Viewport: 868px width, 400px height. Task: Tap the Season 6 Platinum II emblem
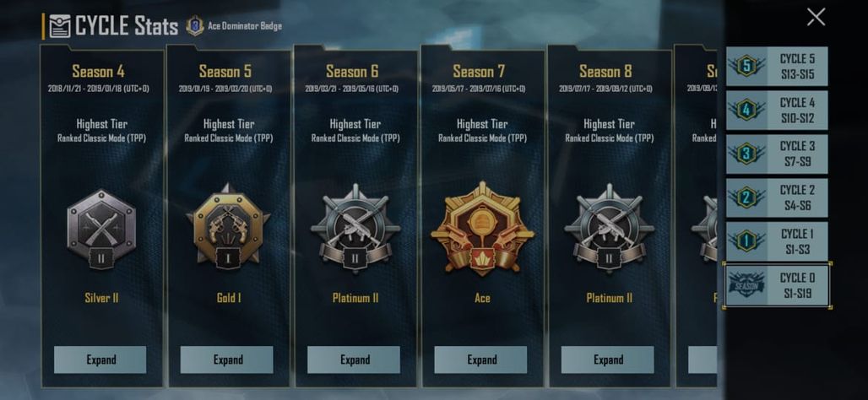355,229
